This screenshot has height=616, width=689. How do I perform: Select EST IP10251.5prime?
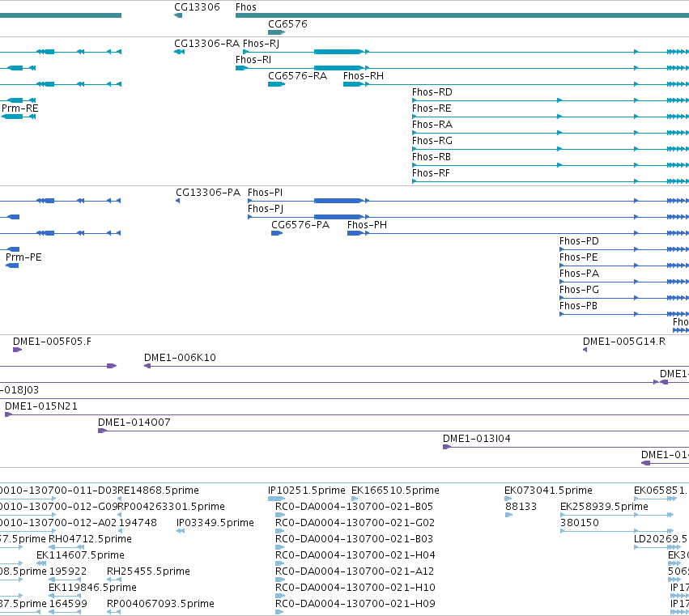(x=276, y=499)
